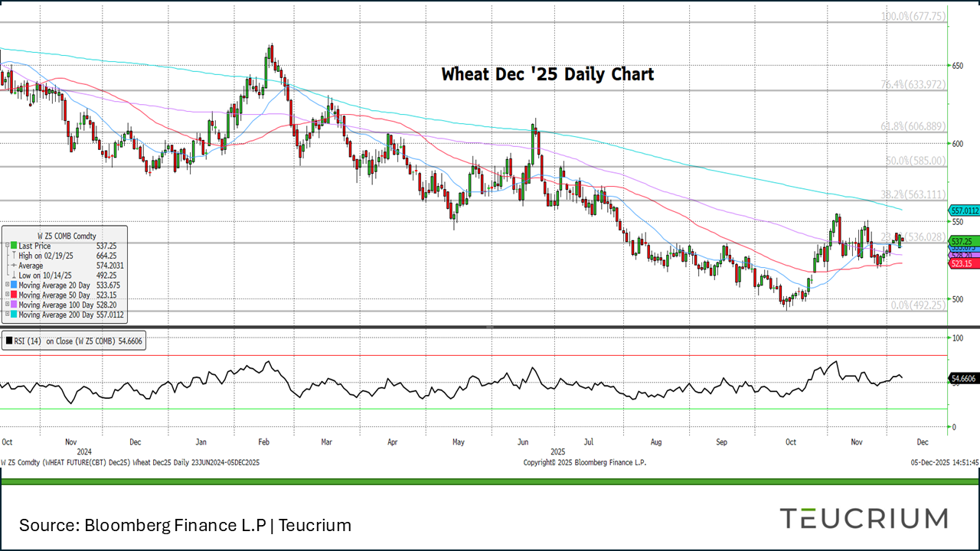Expand the Moving Average 200 Day entry
The image size is (980, 551).
[x=7, y=315]
